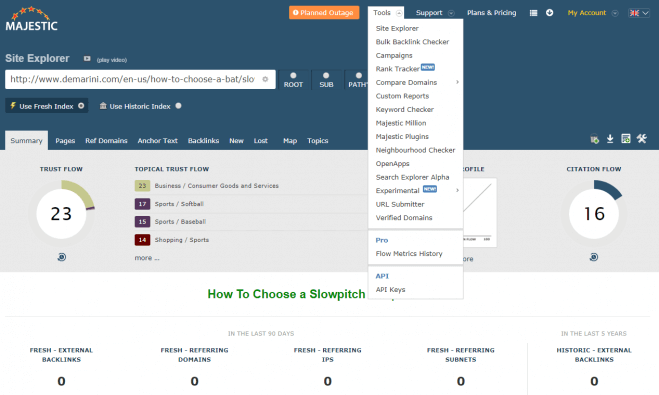Open the Plans & Pricing link

tap(492, 13)
